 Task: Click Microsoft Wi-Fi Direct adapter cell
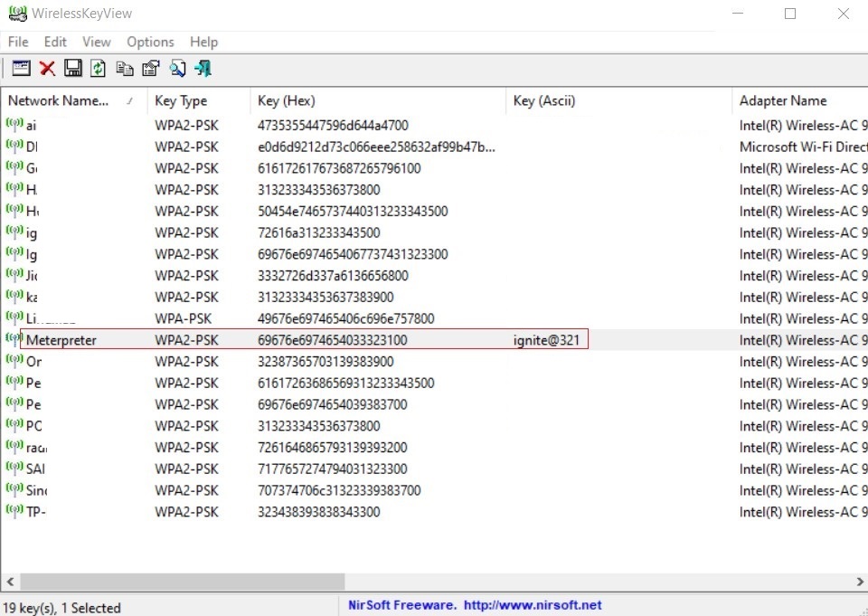pos(803,147)
